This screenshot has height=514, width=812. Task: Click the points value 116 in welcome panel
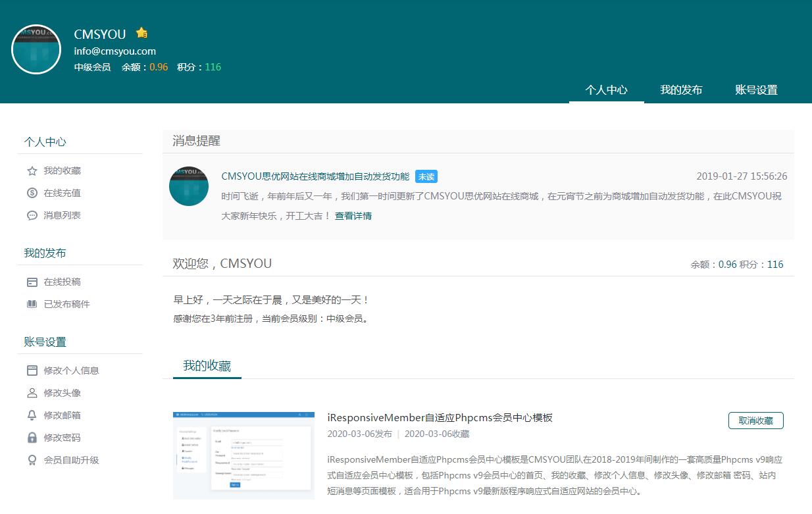point(775,265)
